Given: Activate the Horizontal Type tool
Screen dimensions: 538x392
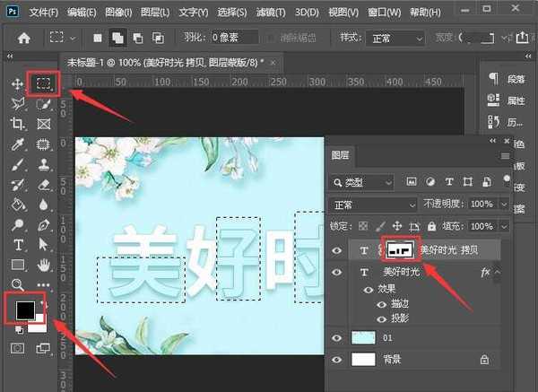Looking at the screenshot, I should [17, 245].
